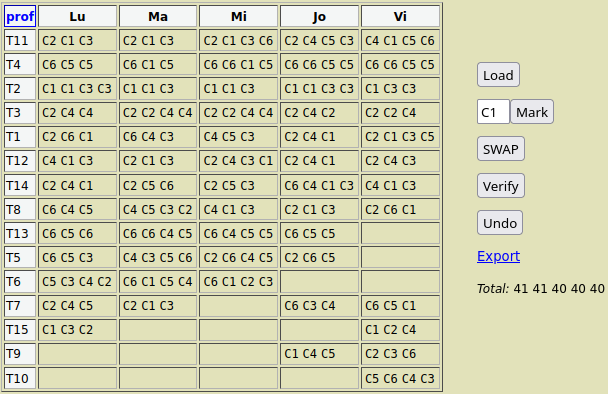Screen dimensions: 608x394
Task: Click the Mark button
Action: [x=532, y=112]
